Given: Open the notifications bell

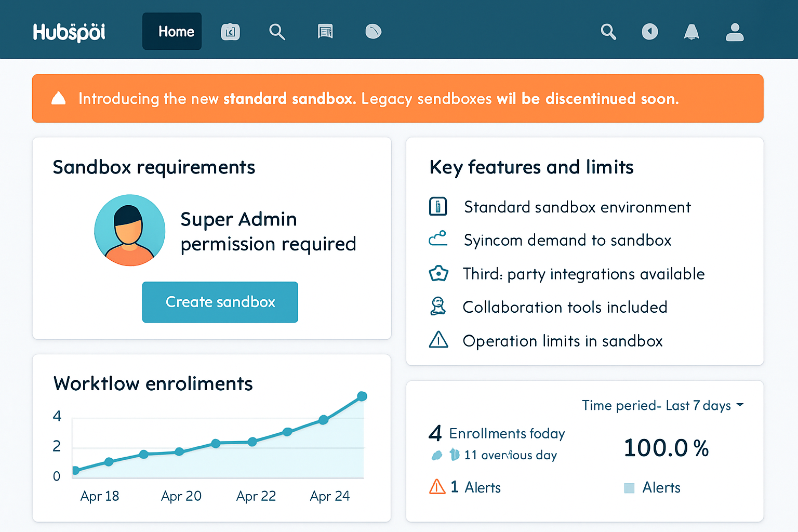Looking at the screenshot, I should tap(691, 32).
